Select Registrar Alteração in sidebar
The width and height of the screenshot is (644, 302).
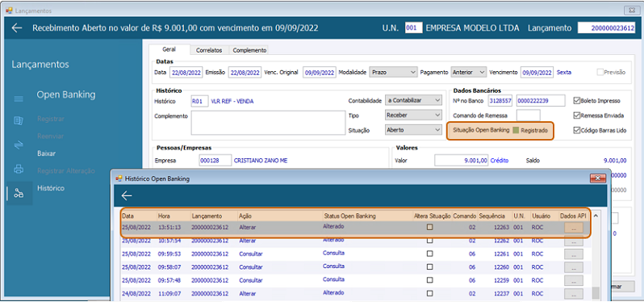66,170
